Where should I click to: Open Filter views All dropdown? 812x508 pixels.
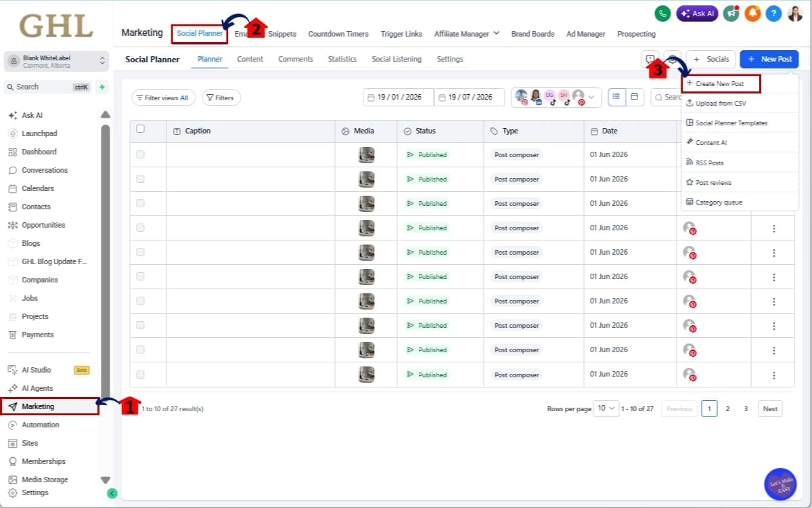point(163,98)
